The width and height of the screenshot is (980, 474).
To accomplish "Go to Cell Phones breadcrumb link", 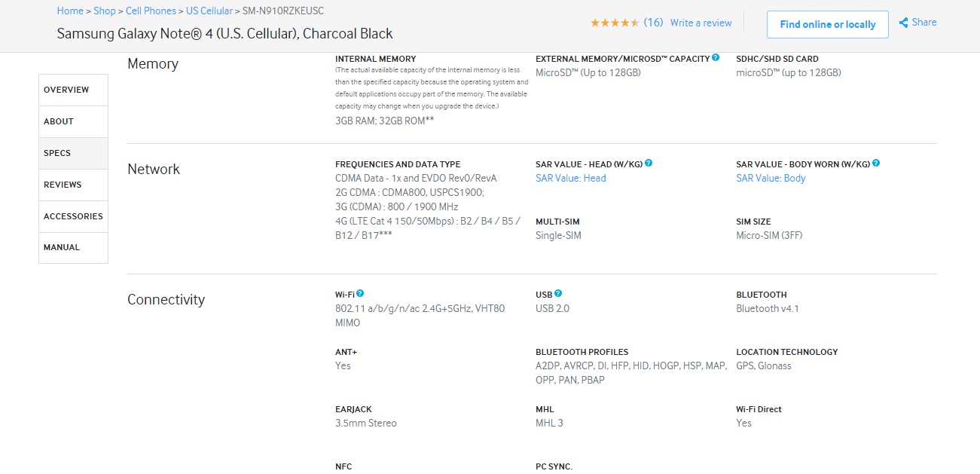I will (151, 11).
